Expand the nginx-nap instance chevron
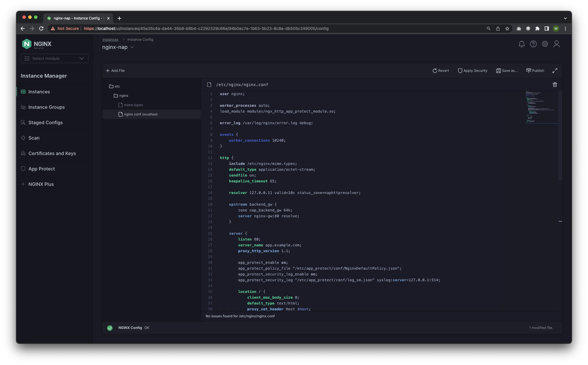 tap(132, 47)
